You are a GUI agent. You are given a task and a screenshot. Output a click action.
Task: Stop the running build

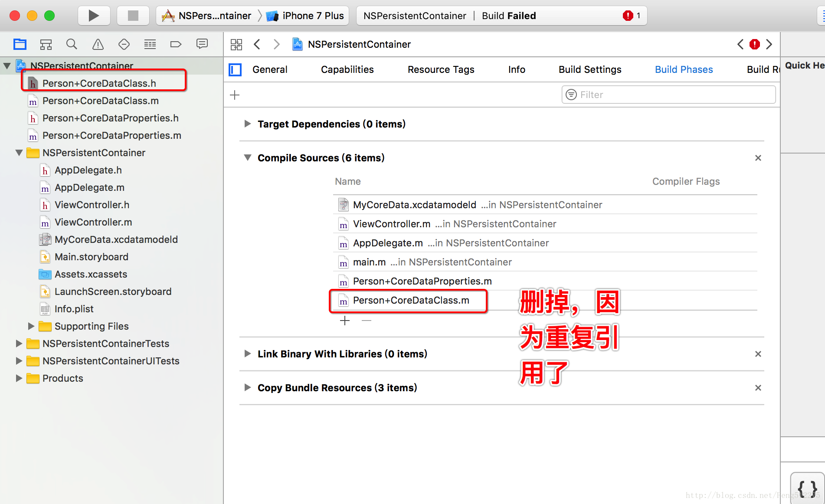point(133,16)
